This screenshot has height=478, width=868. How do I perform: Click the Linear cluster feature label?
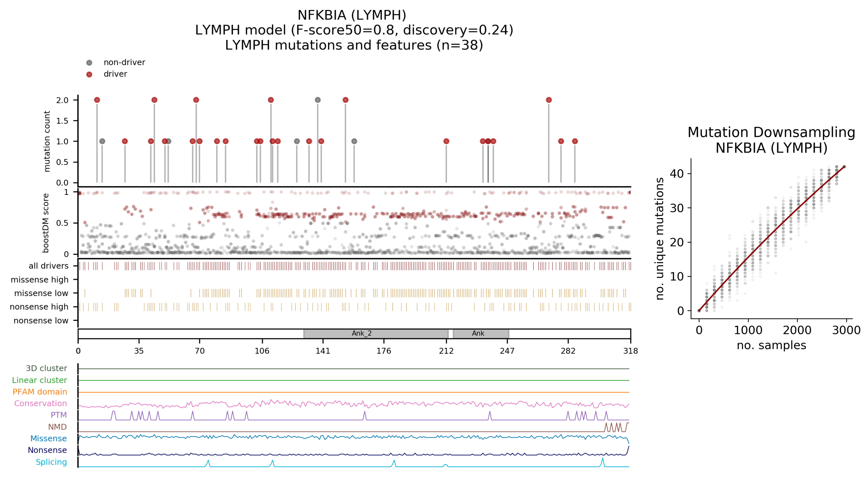tap(39, 380)
